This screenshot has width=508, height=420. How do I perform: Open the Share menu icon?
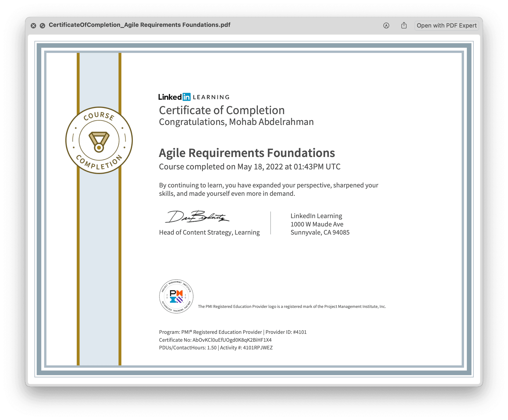(x=404, y=25)
